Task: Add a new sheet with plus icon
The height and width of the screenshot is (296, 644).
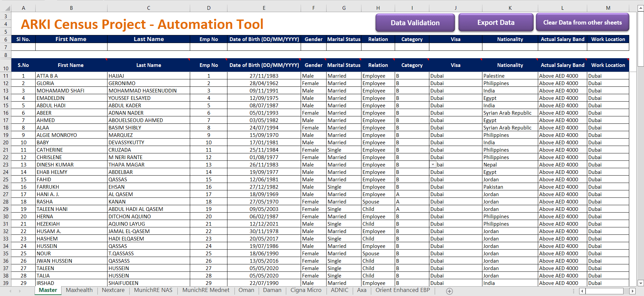Action: 449,291
